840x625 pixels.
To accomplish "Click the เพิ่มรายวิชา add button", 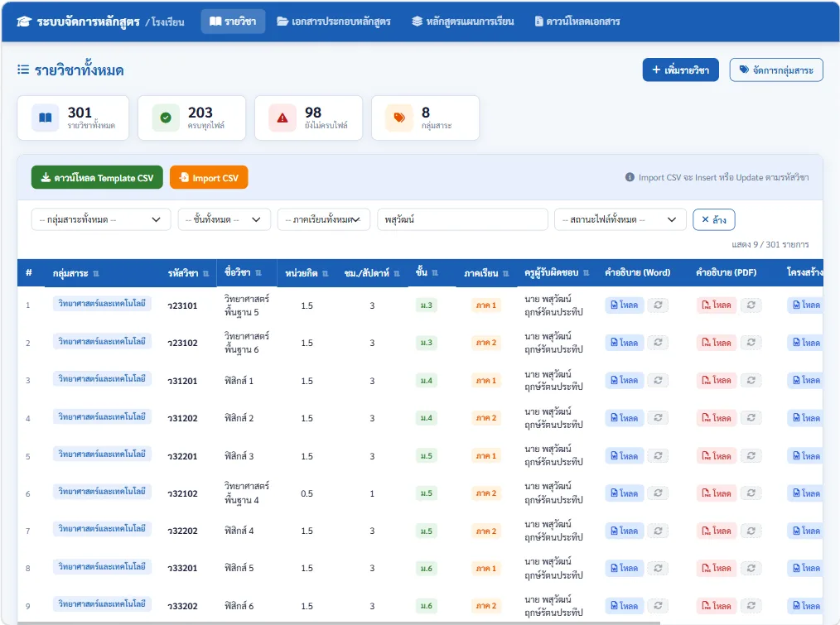I will (x=680, y=70).
